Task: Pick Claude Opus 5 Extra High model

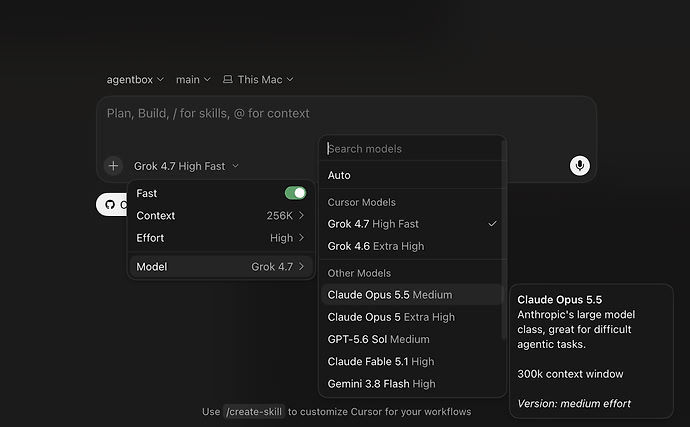Action: pyautogui.click(x=411, y=317)
